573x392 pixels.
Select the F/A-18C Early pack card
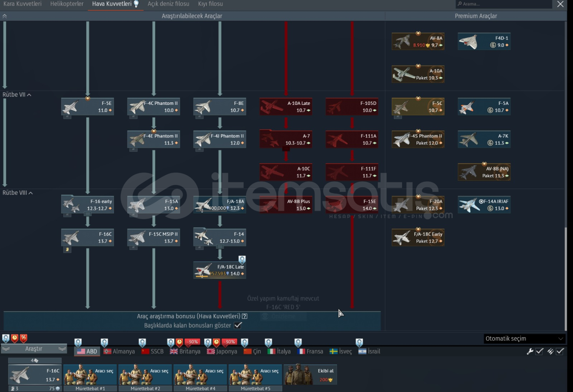[418, 237]
